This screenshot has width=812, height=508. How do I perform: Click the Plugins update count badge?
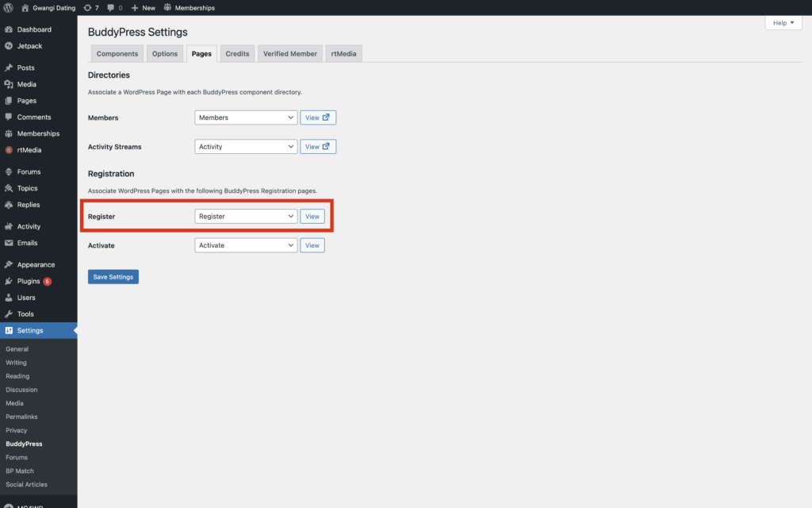pos(47,282)
